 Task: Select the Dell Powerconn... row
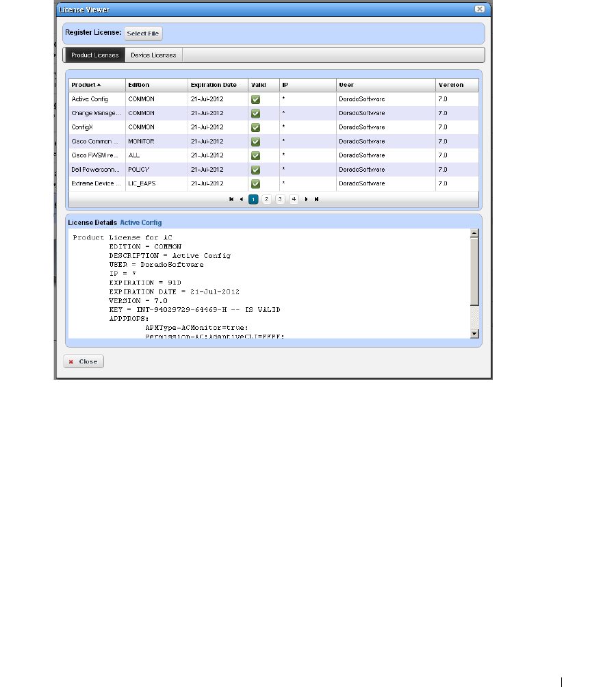click(273, 170)
